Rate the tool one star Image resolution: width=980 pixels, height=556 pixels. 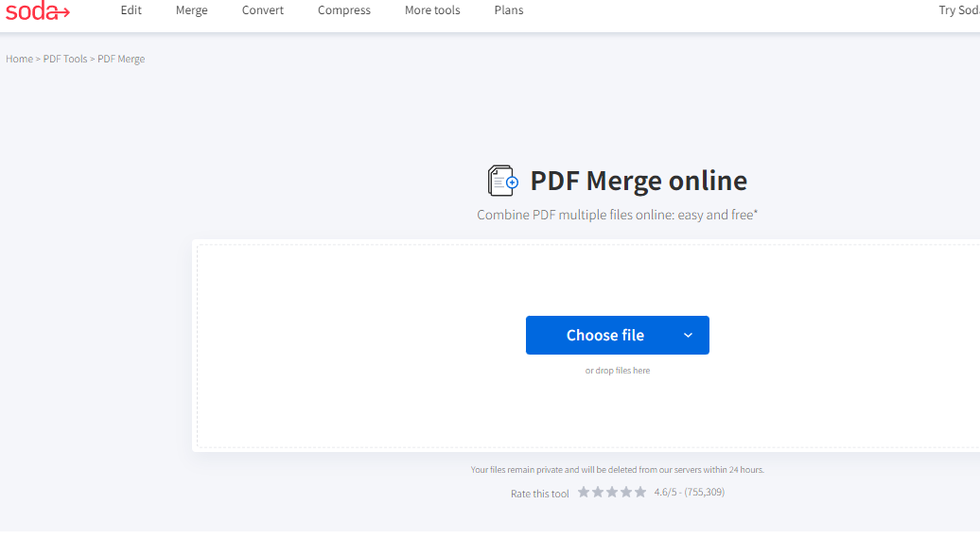(x=584, y=493)
